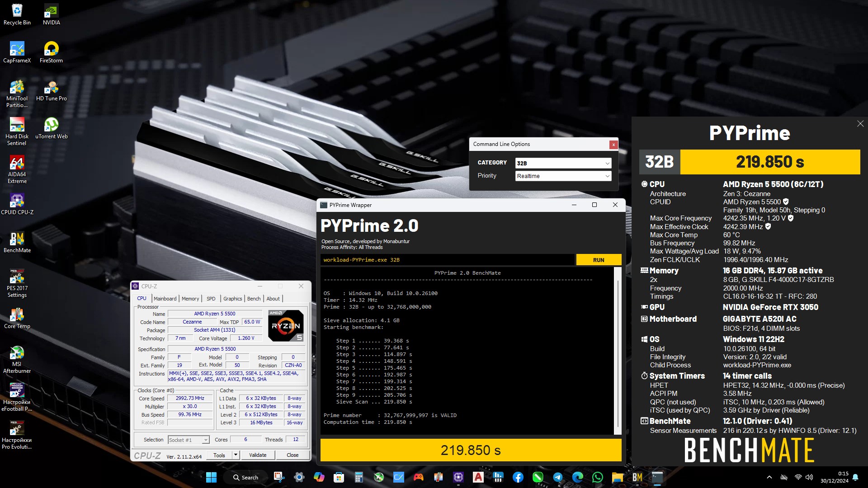
Task: Click the Validate button in CPU-Z
Action: click(x=258, y=455)
